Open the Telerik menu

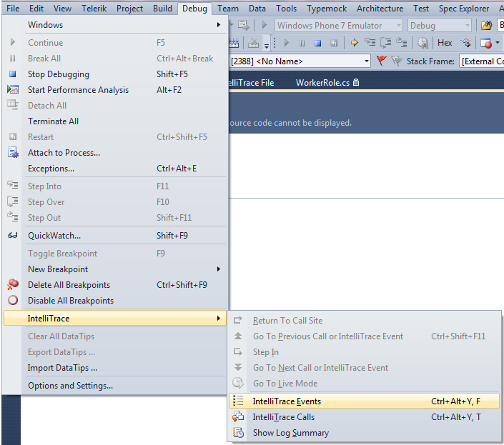(94, 9)
